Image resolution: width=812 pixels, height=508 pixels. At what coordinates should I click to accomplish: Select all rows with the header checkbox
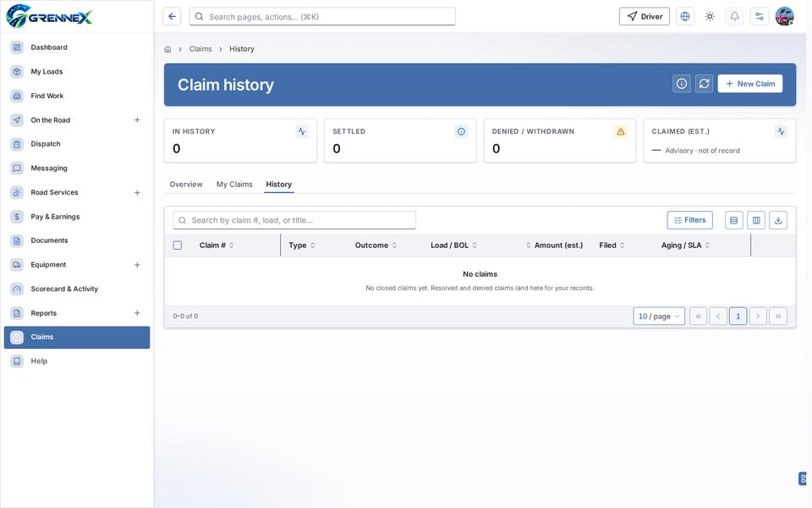(x=177, y=246)
